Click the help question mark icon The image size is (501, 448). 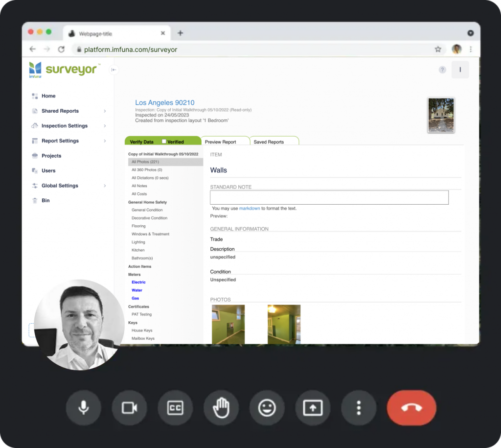442,70
